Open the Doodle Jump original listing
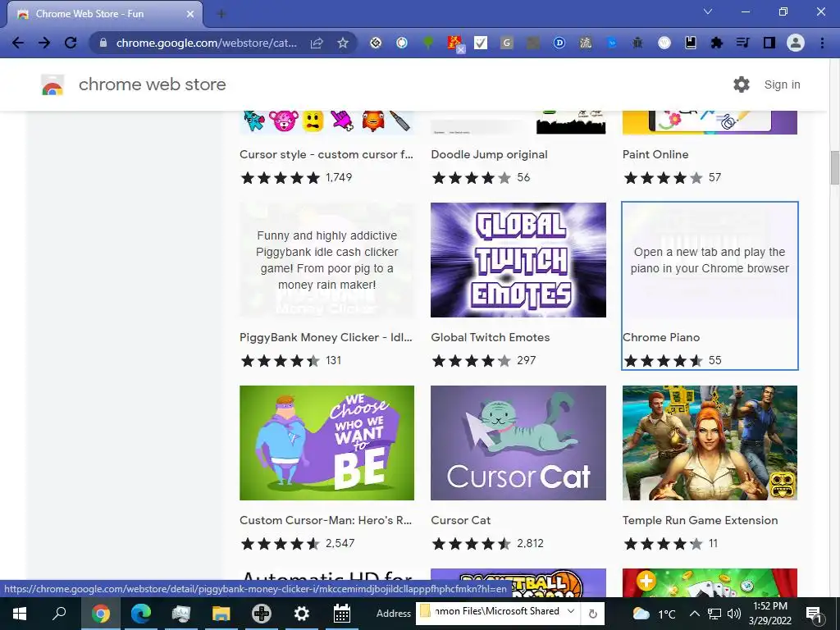 489,154
